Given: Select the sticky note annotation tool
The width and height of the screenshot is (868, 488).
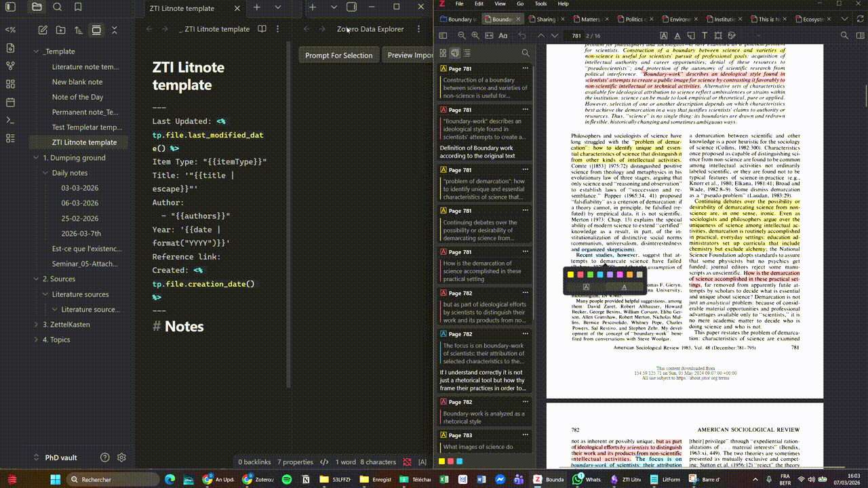Looking at the screenshot, I should 691,36.
